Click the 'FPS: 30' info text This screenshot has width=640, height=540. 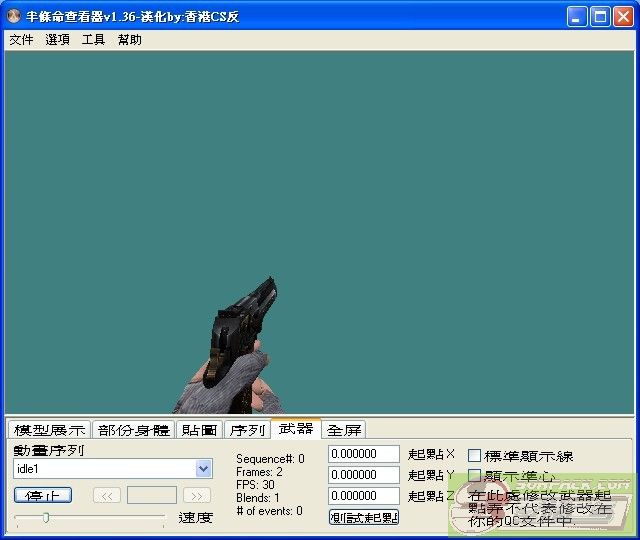tap(255, 485)
